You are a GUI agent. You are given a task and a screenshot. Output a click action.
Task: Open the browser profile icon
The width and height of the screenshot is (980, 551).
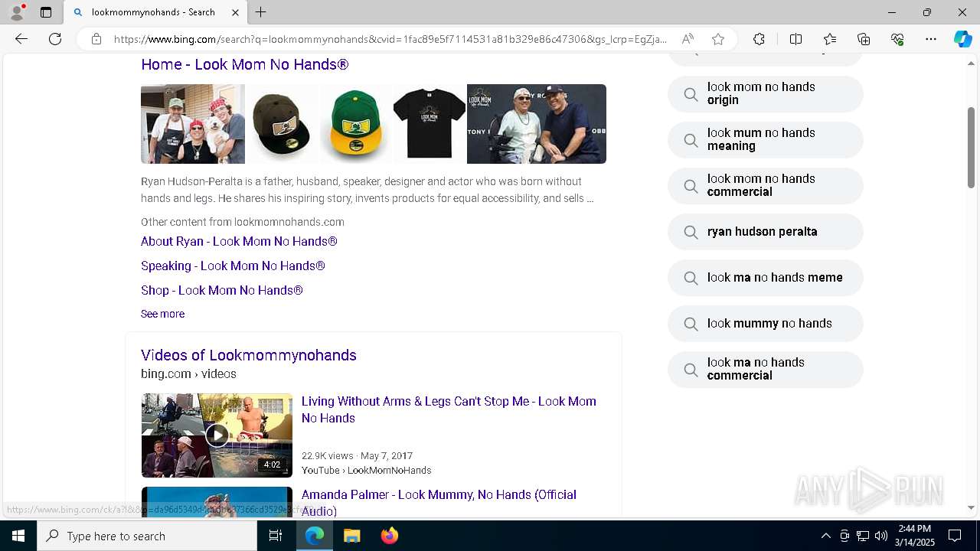click(x=17, y=12)
